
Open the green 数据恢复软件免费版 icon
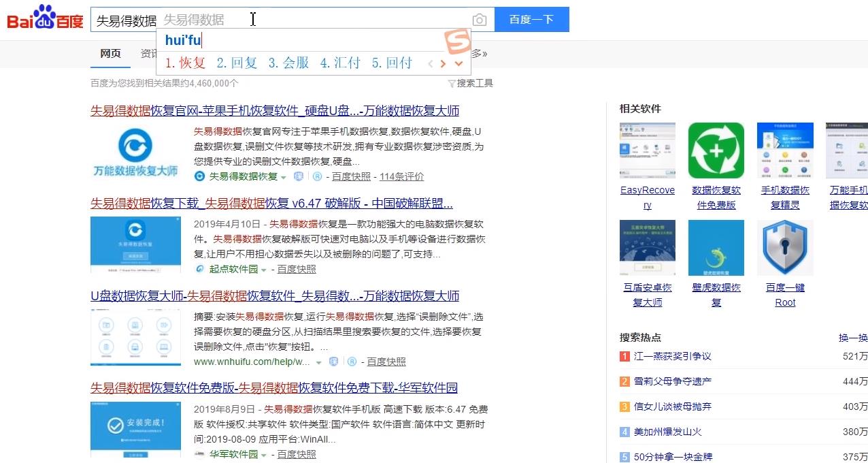(x=716, y=150)
